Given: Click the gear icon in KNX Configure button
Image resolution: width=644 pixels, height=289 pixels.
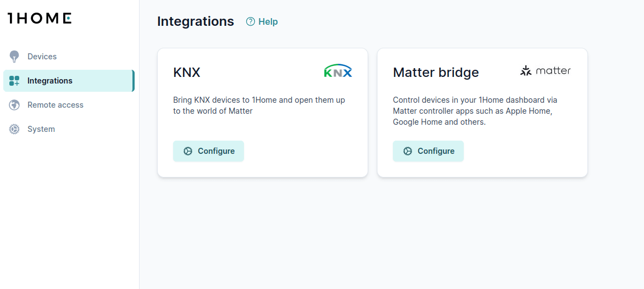Looking at the screenshot, I should [x=188, y=151].
